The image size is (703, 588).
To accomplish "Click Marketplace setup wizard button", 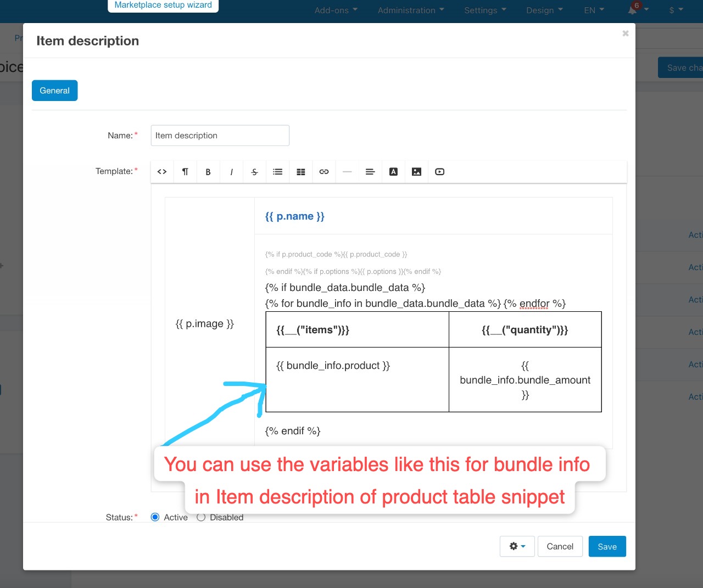I will (x=163, y=5).
